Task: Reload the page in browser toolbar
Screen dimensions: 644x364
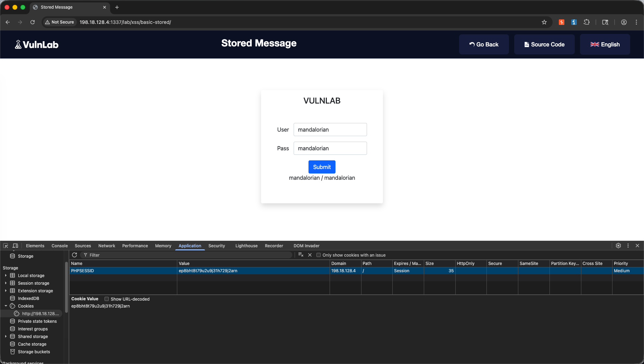Action: pos(33,22)
